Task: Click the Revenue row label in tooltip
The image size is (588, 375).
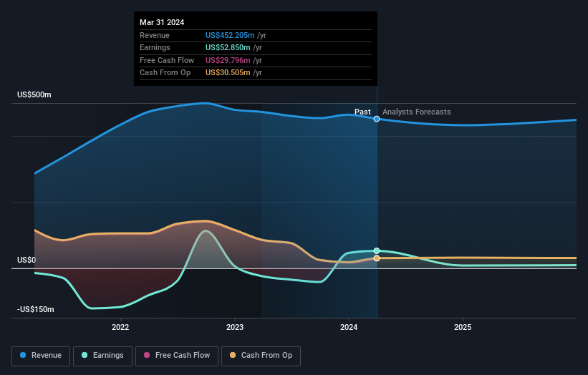Action: tap(155, 35)
